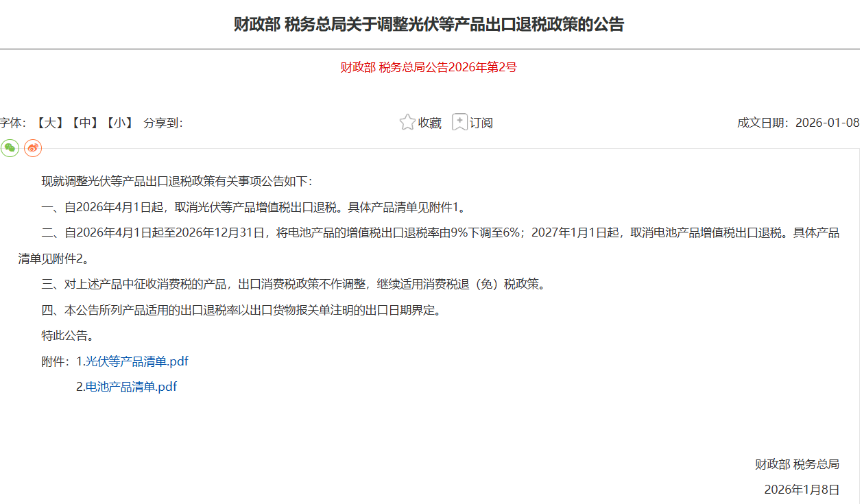
Task: Share the announcement via WeChat icon
Action: click(10, 147)
